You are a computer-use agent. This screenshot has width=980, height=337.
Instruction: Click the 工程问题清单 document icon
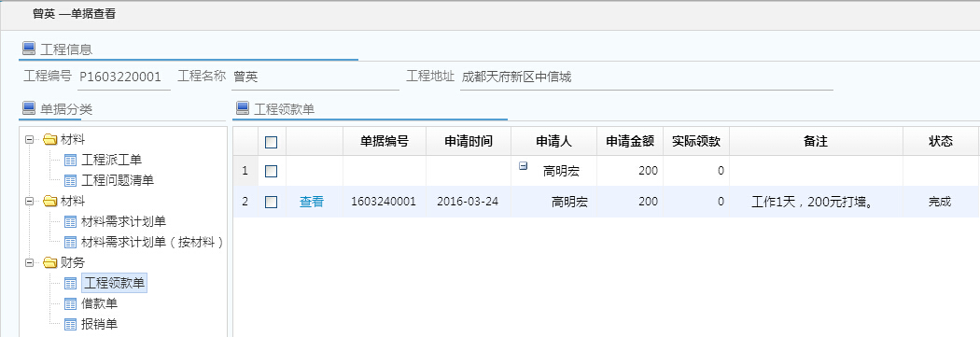(71, 181)
